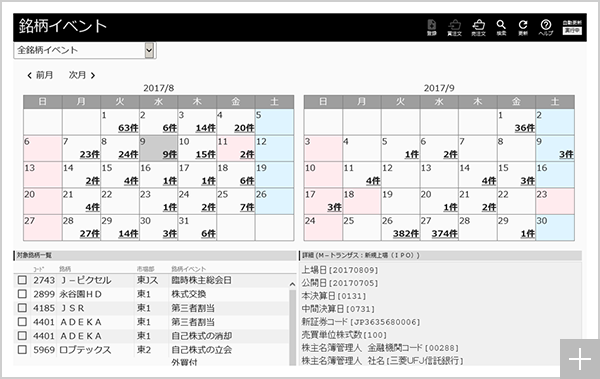The image size is (600, 379).
Task: Select the 株式交換 event text
Action: click(x=188, y=294)
